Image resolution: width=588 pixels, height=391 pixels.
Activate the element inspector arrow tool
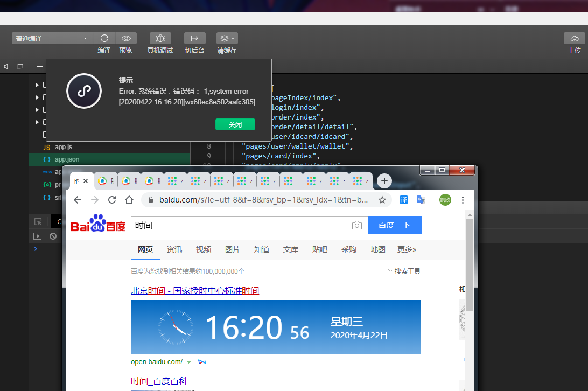pyautogui.click(x=38, y=222)
